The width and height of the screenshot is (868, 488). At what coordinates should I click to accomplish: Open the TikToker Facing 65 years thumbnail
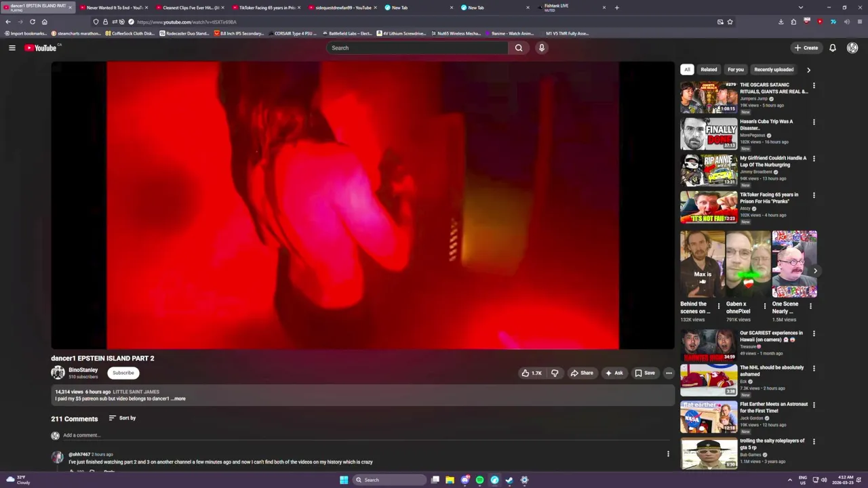[709, 207]
